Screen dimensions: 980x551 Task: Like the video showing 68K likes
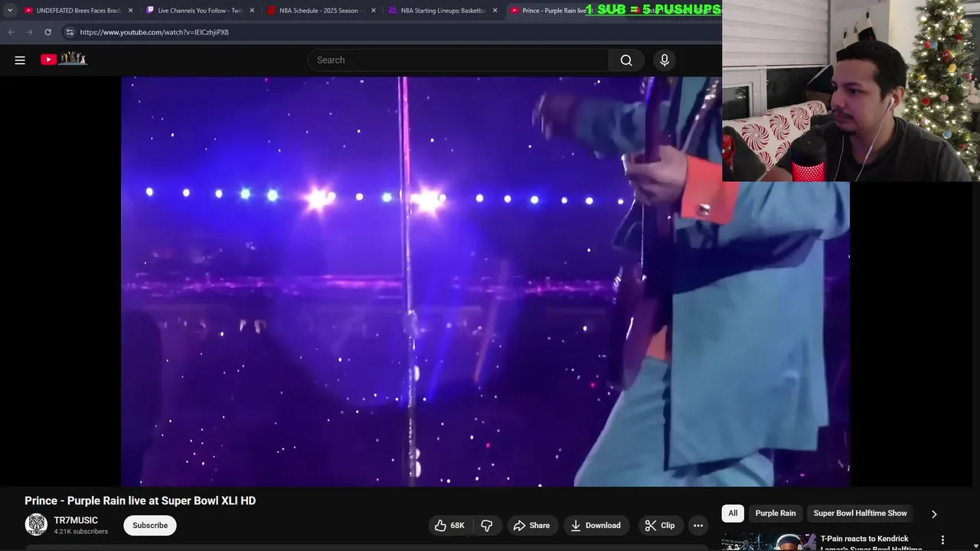449,525
